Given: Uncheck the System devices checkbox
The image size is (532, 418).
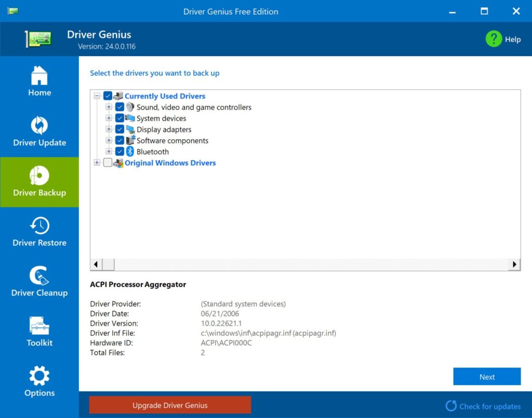Looking at the screenshot, I should [119, 118].
